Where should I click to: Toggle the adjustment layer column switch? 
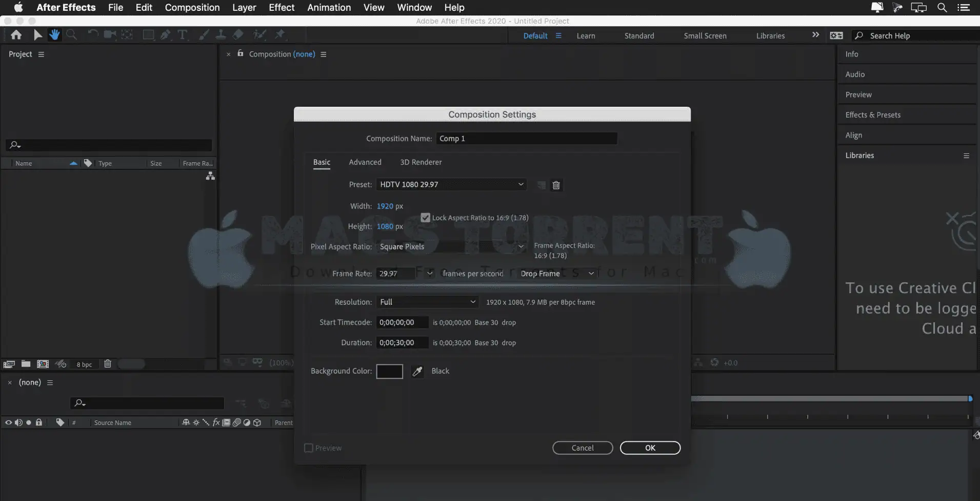click(247, 422)
